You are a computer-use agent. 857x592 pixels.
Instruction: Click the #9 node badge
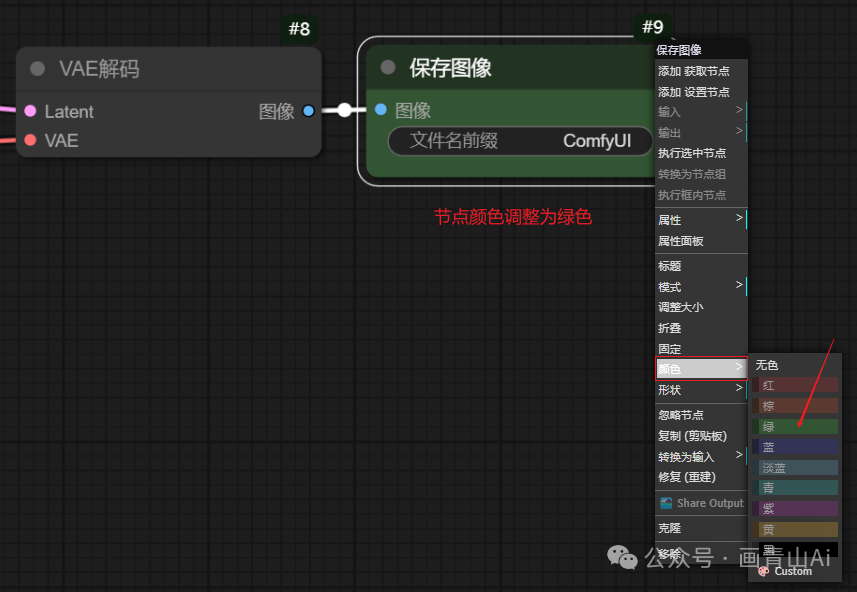coord(653,27)
